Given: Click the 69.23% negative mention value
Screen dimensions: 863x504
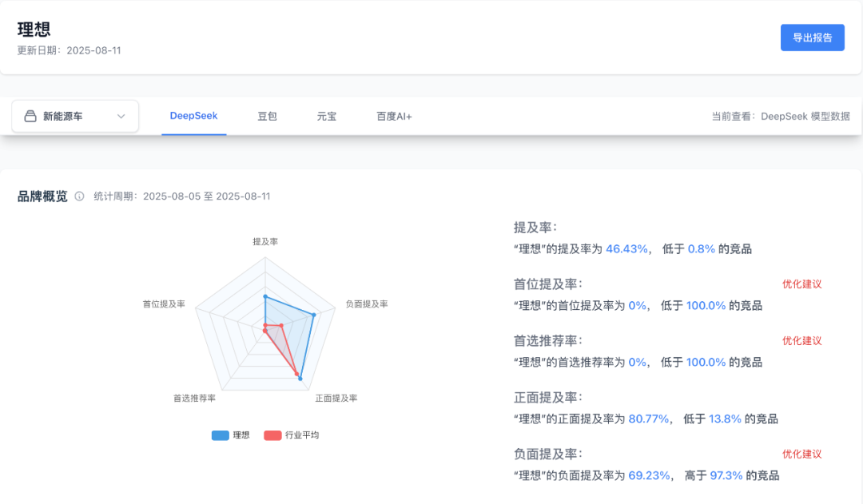Looking at the screenshot, I should click(x=649, y=475).
